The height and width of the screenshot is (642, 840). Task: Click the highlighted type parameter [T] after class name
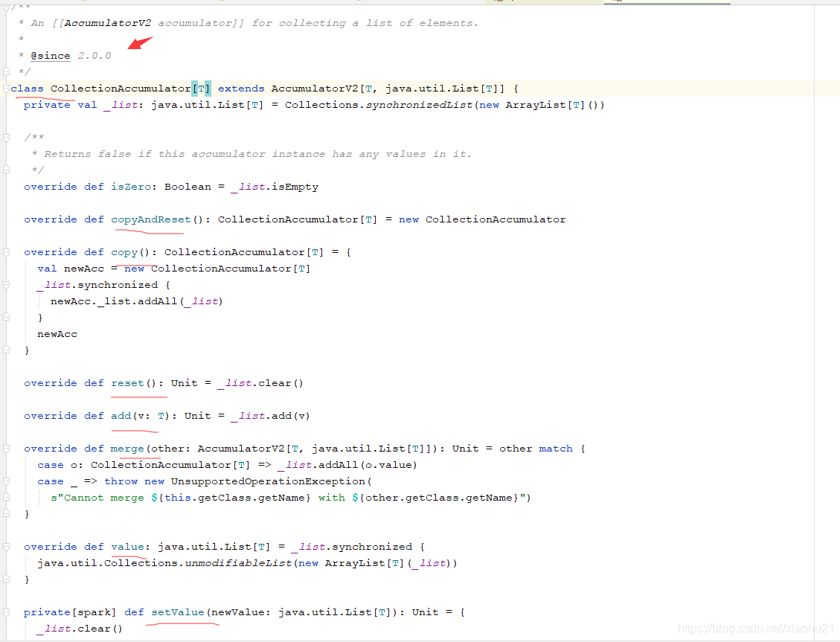pos(202,89)
